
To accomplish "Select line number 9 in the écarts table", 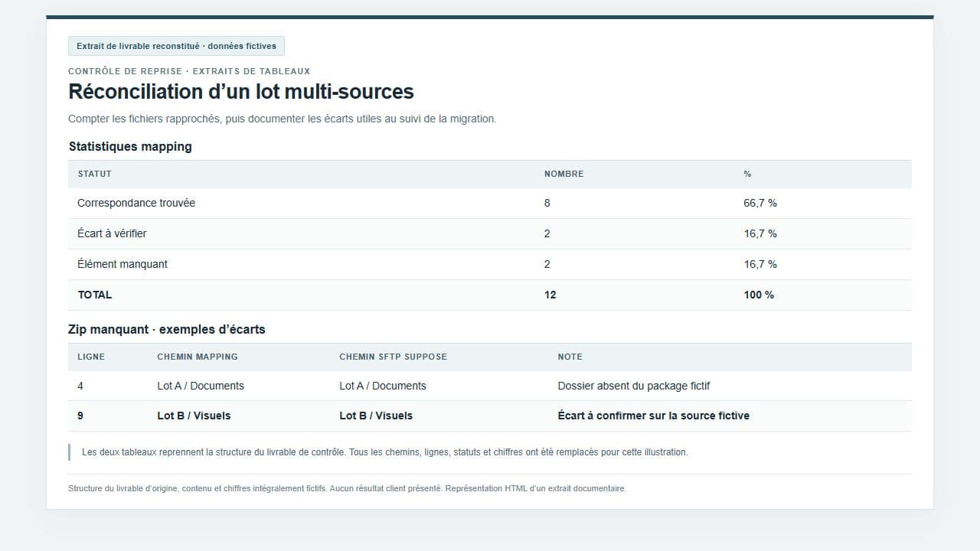I will coord(80,416).
